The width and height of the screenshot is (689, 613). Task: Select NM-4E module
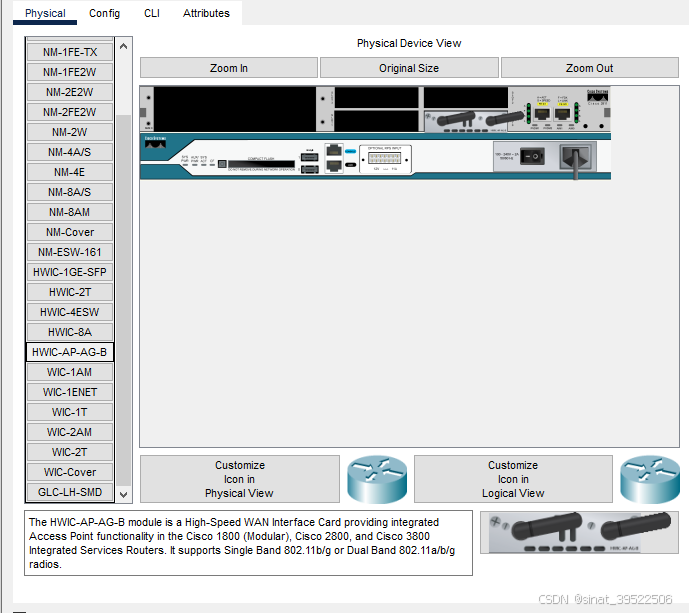[x=70, y=172]
